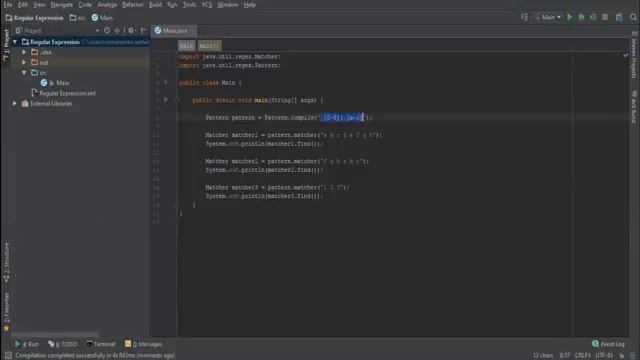The height and width of the screenshot is (360, 640).
Task: Open the Messages tool window button
Action: [144, 344]
